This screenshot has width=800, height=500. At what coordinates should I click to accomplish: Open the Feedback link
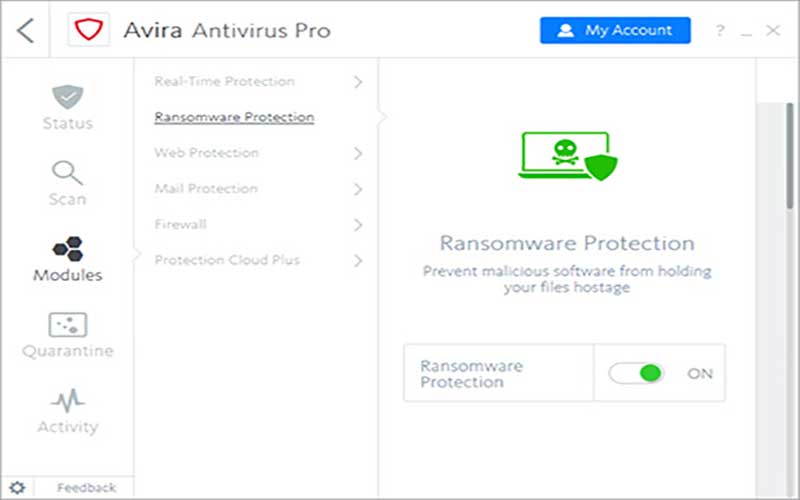tap(86, 488)
